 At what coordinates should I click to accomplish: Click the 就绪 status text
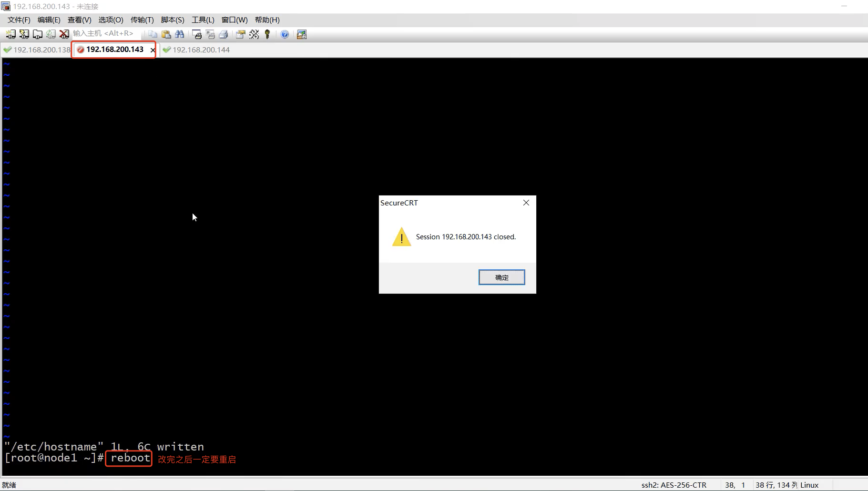click(x=9, y=485)
